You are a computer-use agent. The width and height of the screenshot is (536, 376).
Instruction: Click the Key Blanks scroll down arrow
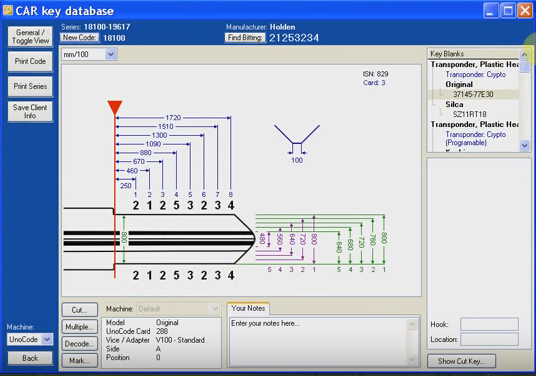click(524, 146)
